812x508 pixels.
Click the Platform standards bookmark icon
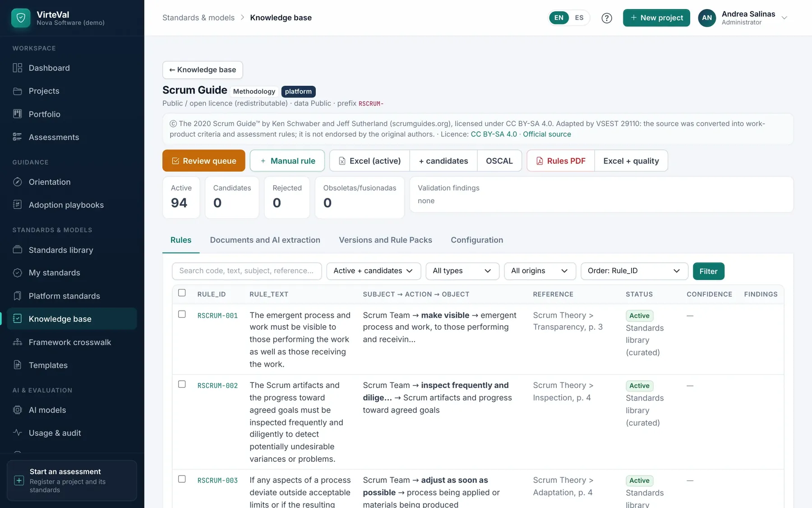(x=18, y=296)
